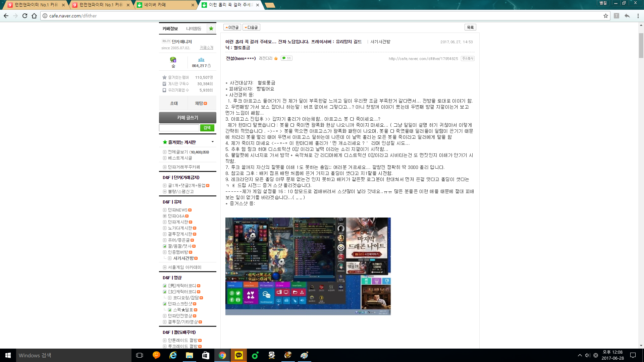
Task: Click the page vertical scrollbar thumb
Action: [x=641, y=45]
